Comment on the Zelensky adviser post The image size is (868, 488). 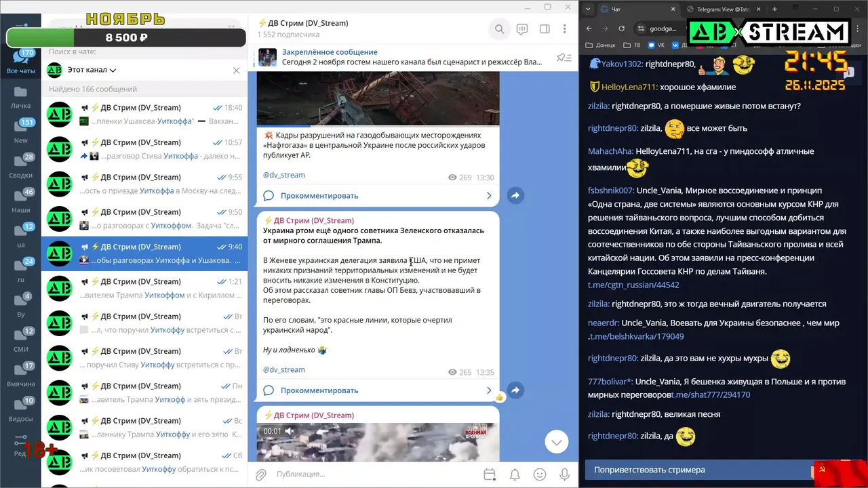point(378,390)
